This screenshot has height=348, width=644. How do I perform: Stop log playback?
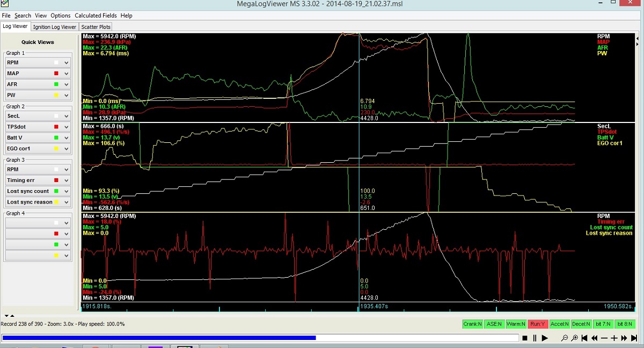pyautogui.click(x=525, y=338)
